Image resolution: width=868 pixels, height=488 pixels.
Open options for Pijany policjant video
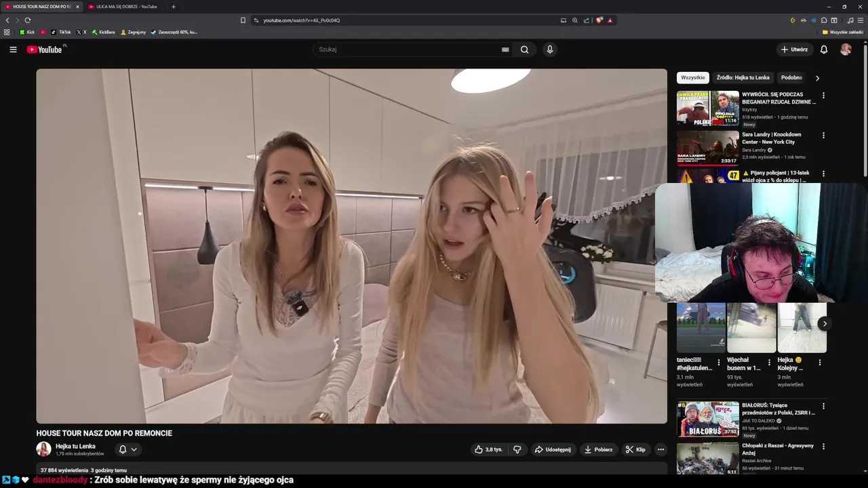coord(823,174)
